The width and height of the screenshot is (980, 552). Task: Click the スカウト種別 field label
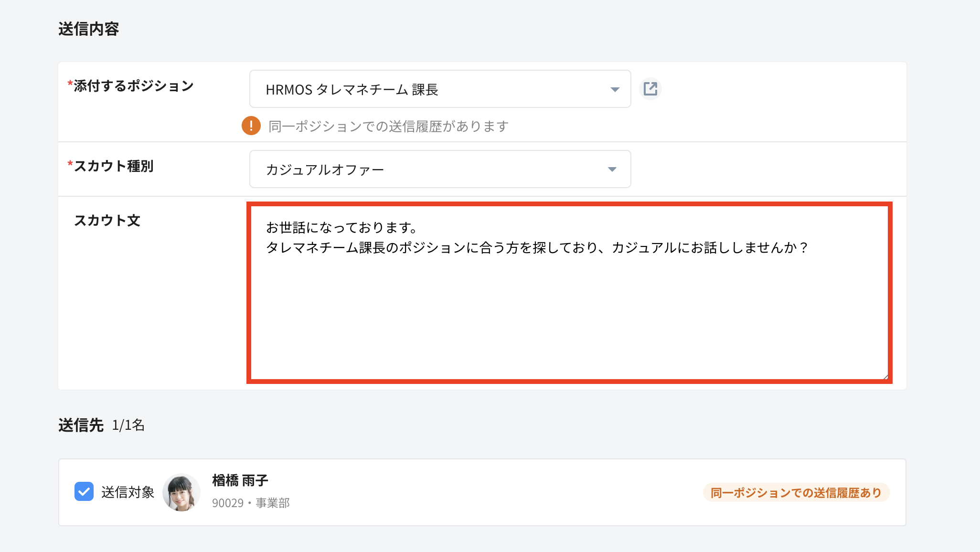[114, 166]
